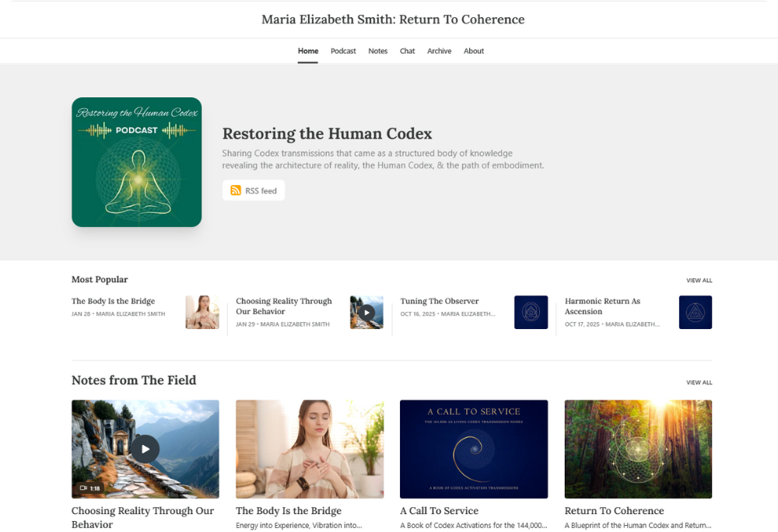The width and height of the screenshot is (778, 532).
Task: Click VIEW ALL in Notes from The Field
Action: pyautogui.click(x=697, y=382)
